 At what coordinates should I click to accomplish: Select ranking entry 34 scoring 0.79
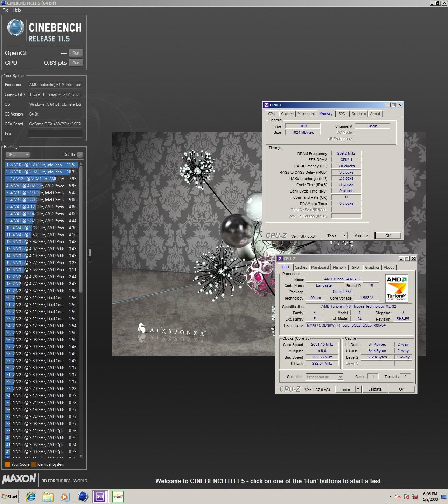[41, 396]
